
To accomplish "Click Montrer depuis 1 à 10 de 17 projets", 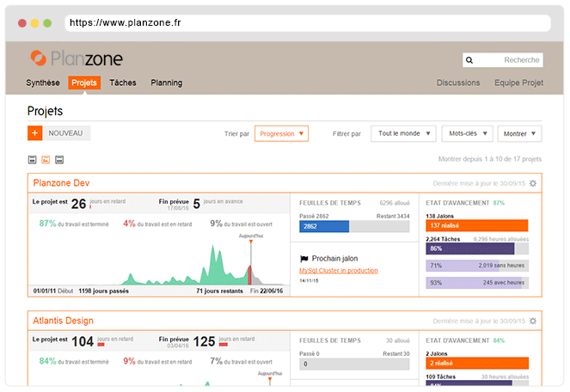I will (x=490, y=159).
